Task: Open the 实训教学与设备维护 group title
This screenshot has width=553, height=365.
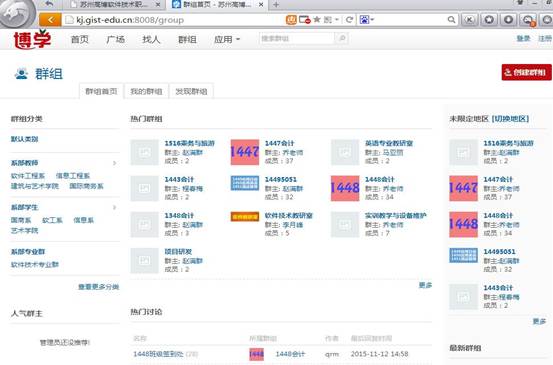Action: [x=396, y=215]
